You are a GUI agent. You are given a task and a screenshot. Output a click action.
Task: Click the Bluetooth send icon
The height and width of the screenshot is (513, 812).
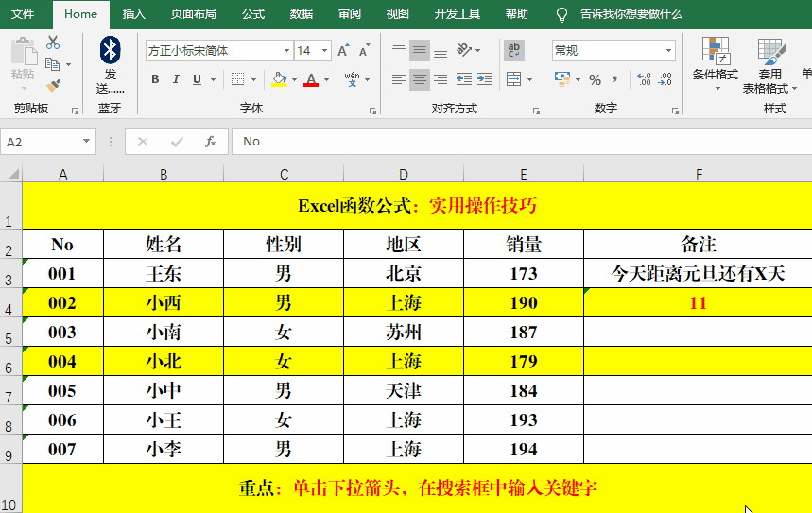point(110,50)
